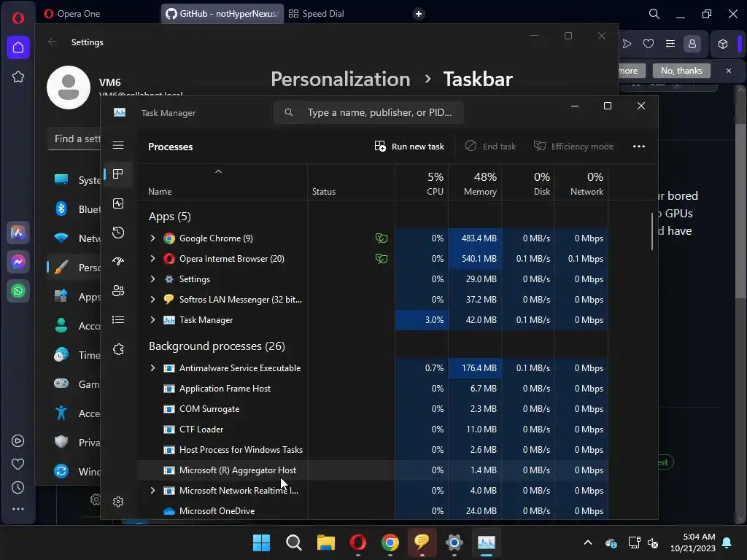Click Opera Browser efficiency mode leaf icon
The width and height of the screenshot is (747, 560).
coord(381,259)
